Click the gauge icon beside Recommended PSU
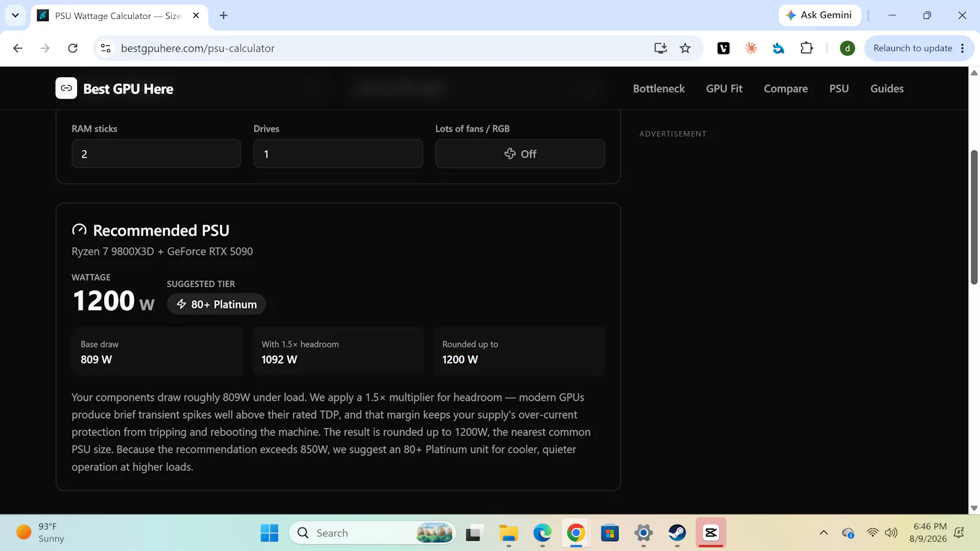980x551 pixels. pos(80,230)
